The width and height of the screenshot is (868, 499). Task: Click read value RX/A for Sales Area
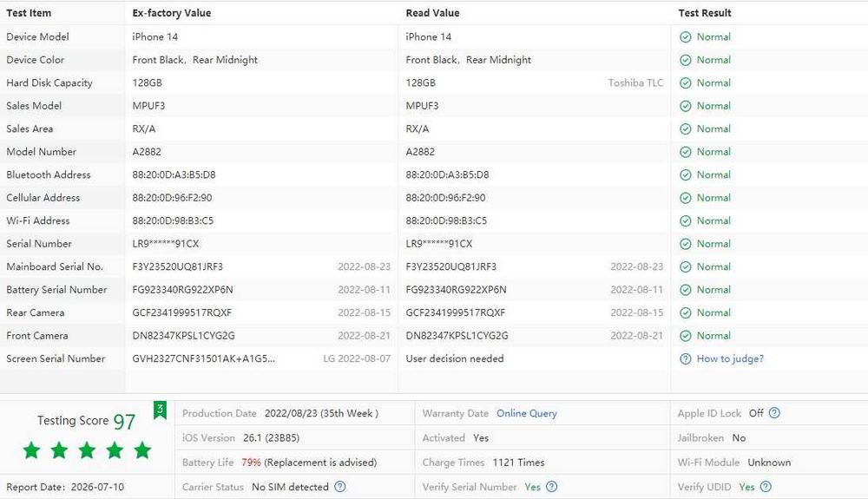(x=418, y=128)
